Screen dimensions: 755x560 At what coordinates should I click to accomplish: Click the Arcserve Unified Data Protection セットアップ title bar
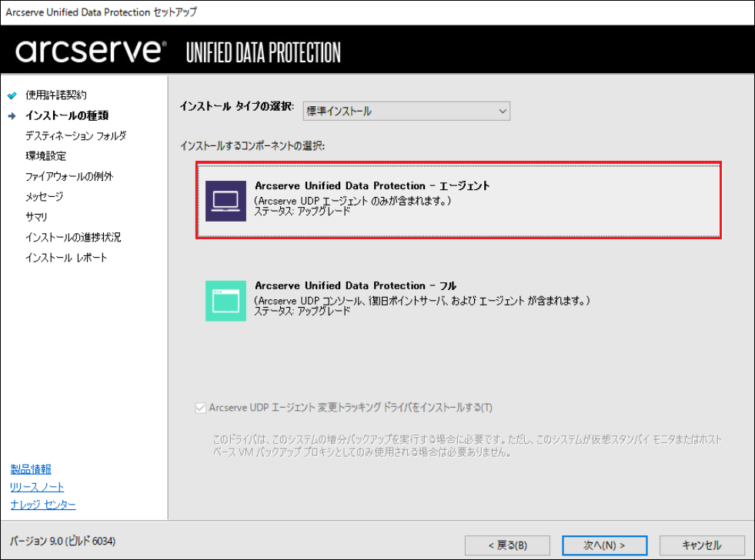coord(101,12)
